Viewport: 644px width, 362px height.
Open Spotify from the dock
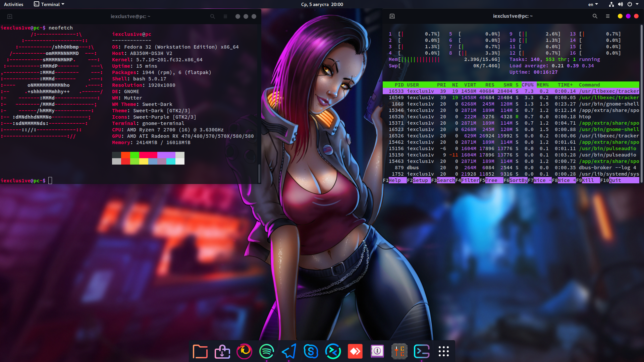267,351
